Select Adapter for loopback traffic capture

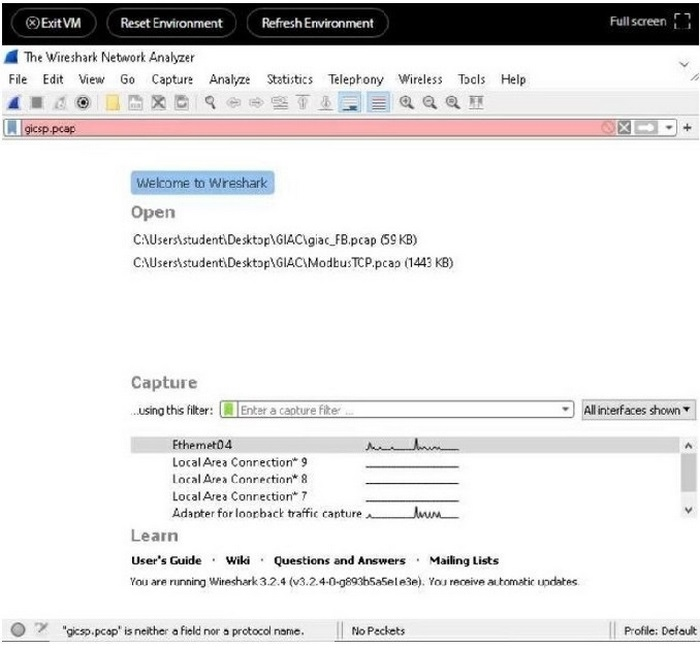point(405,513)
